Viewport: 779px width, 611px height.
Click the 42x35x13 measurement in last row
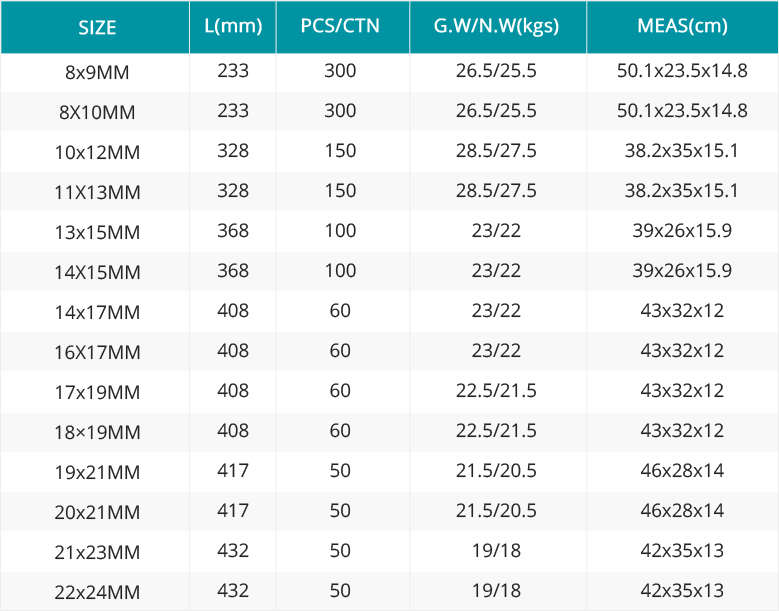682,591
